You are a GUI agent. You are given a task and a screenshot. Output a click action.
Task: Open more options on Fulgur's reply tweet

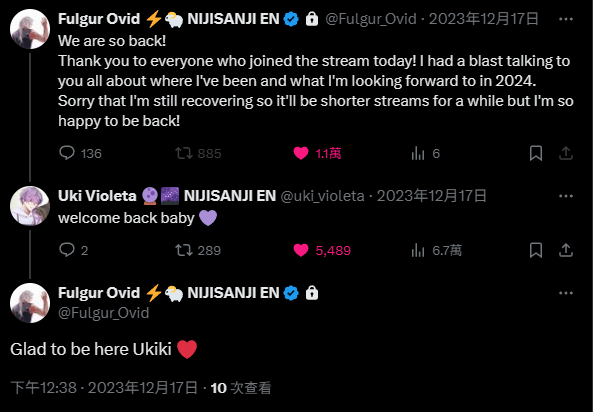[x=565, y=293]
